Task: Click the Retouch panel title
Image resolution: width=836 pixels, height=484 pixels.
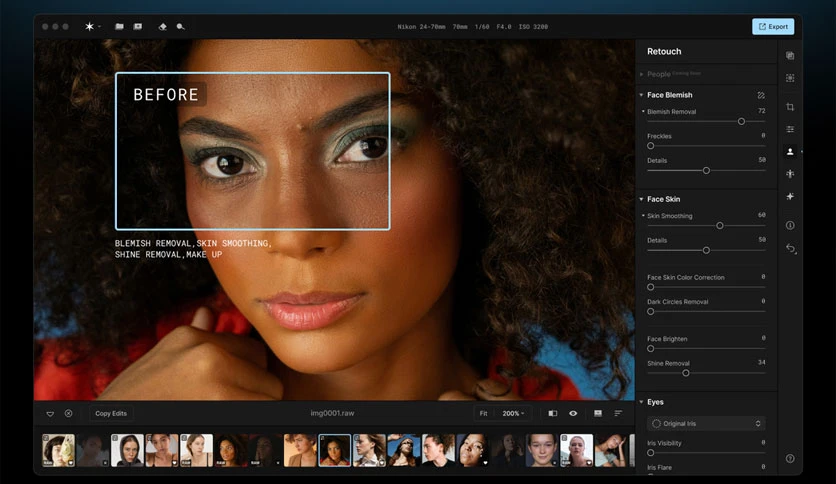Action: pyautogui.click(x=664, y=51)
